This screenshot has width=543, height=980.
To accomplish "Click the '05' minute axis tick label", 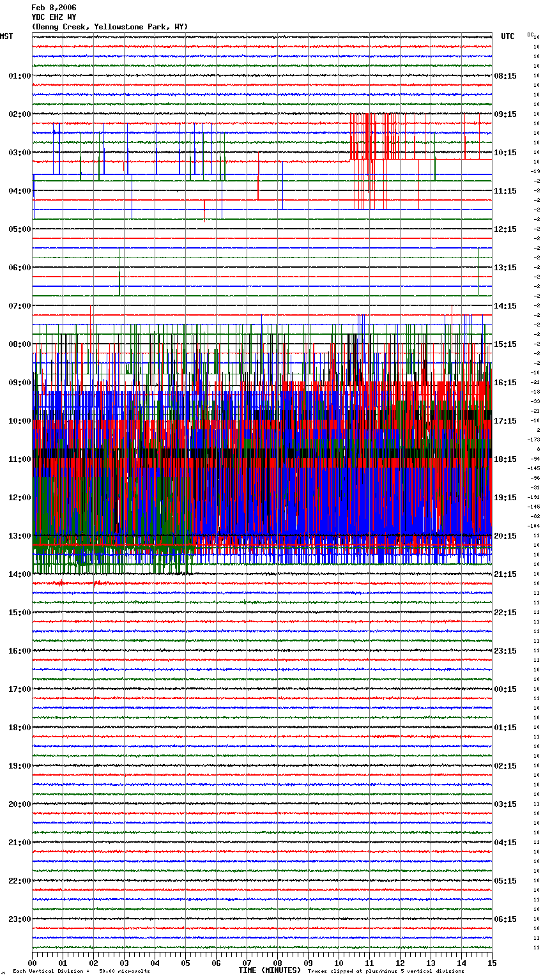I will (x=185, y=963).
